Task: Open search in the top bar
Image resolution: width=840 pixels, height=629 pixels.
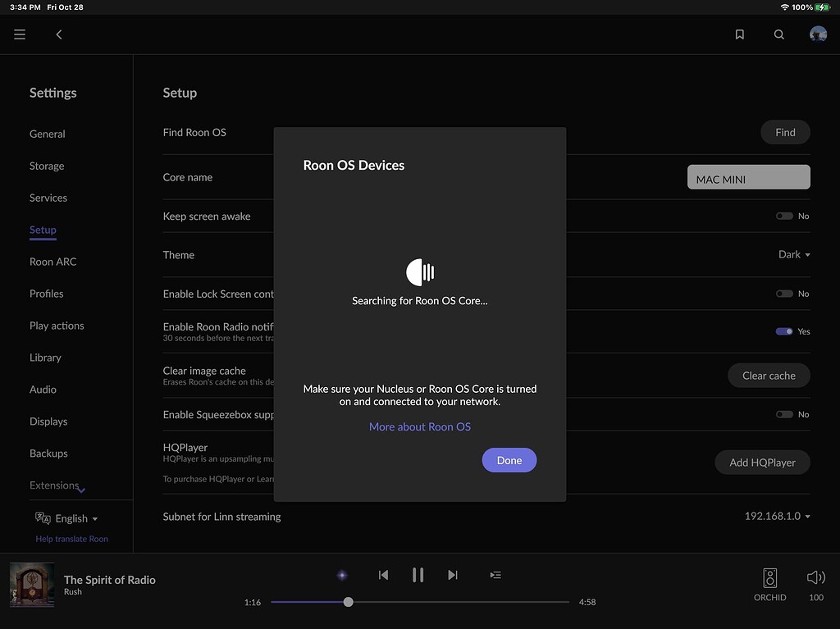Action: (778, 34)
